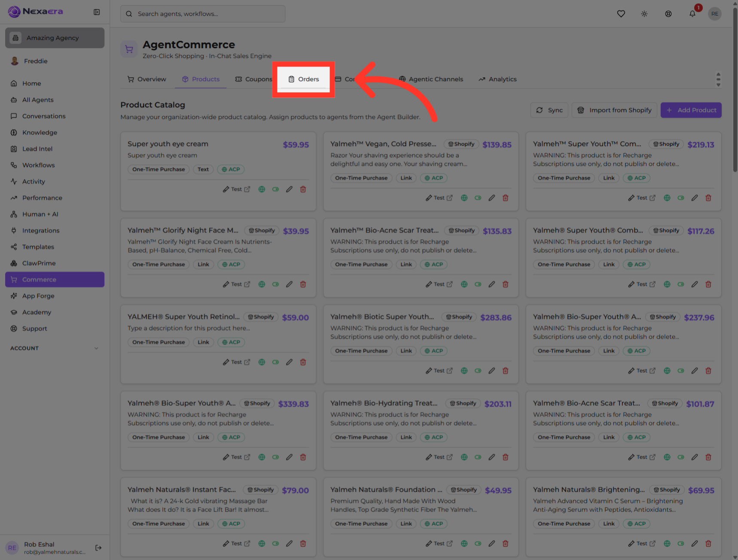Edit the $135.83 Bio-Acne Scar Treatment product
Screen dimensions: 738x560
491,284
